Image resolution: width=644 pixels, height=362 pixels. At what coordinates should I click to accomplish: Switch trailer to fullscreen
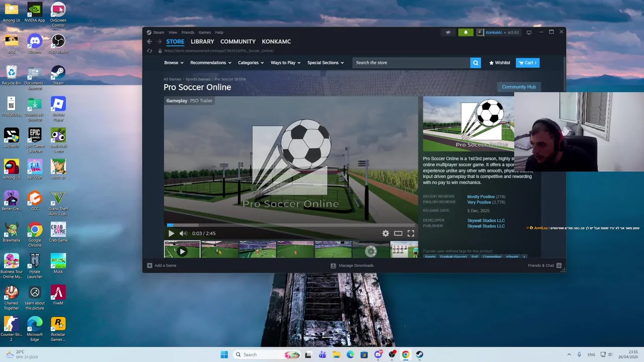[411, 233]
